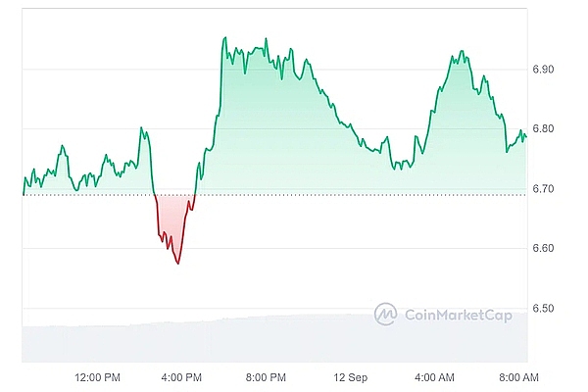Click the 4:00 AM time axis label
Screen dimensions: 588x392
coord(434,377)
